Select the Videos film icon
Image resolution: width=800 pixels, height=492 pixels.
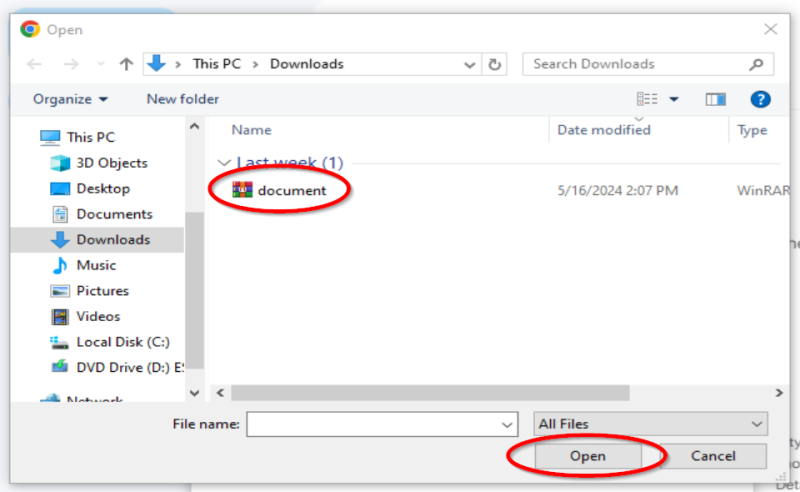pos(60,316)
